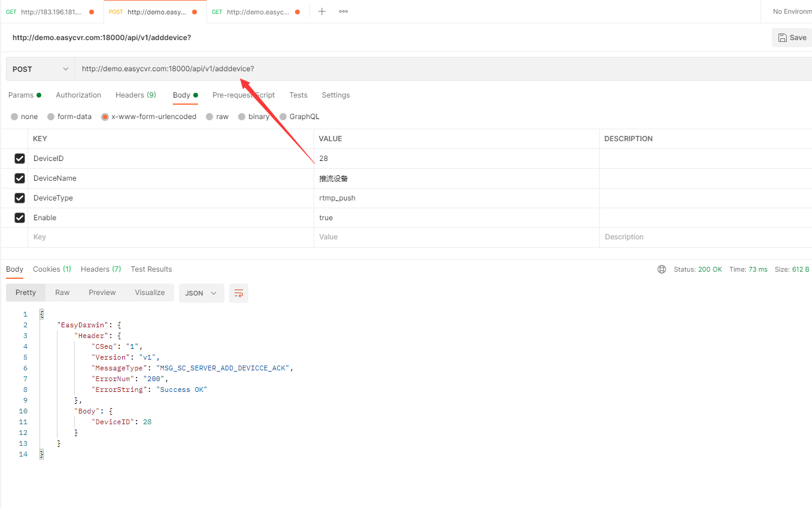Viewport: 812px width, 508px height.
Task: Click the Raw response view button
Action: tap(62, 293)
